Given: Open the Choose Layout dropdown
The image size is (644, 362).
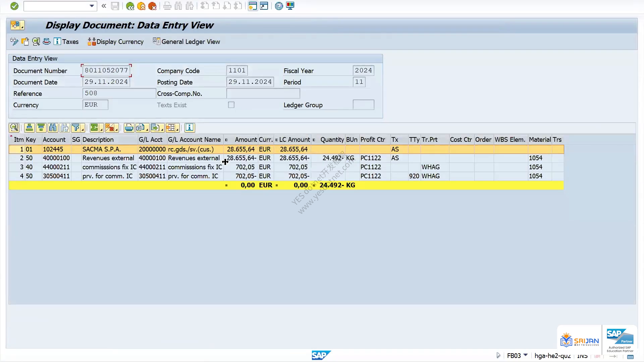Looking at the screenshot, I should click(172, 128).
